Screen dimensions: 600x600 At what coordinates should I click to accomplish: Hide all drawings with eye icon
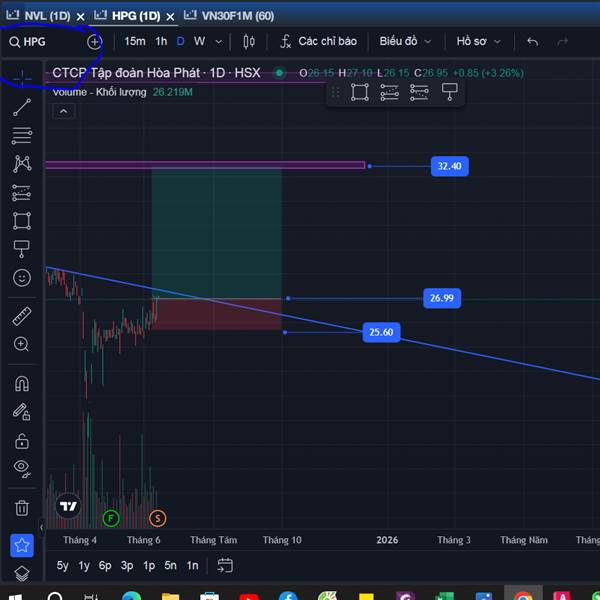(x=22, y=468)
